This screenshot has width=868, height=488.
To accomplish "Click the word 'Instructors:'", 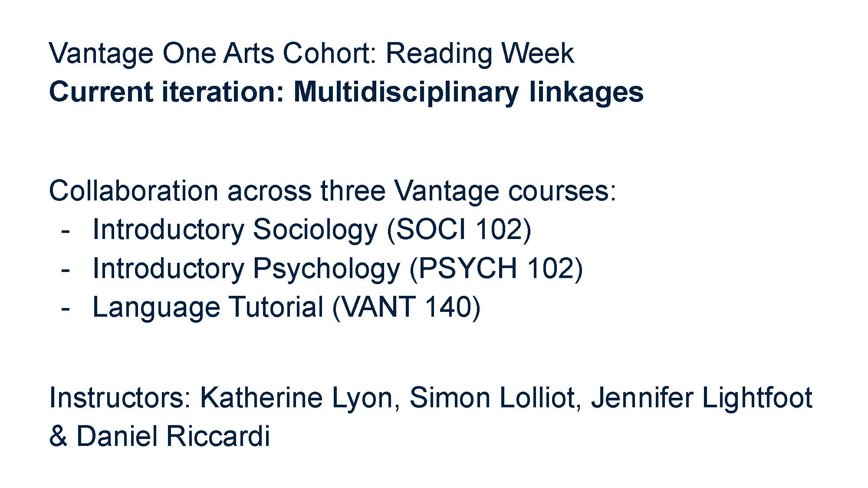I will pyautogui.click(x=120, y=397).
